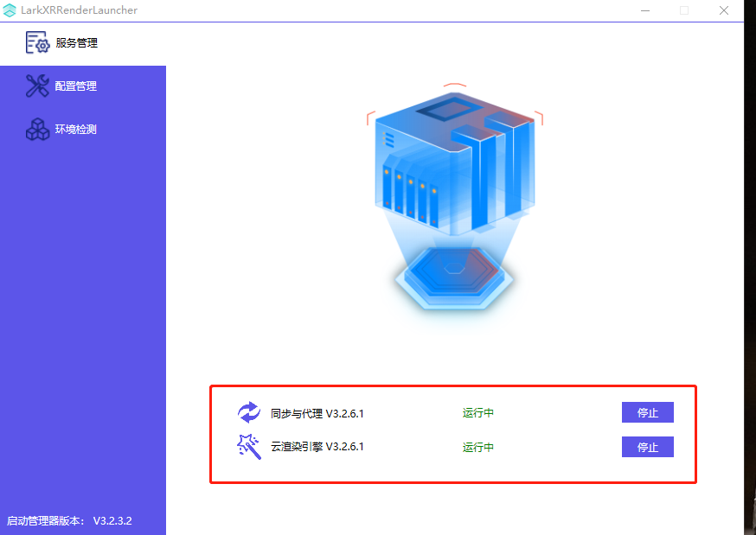The height and width of the screenshot is (535, 756).
Task: Click the 云渲染引擎 magic wand icon
Action: click(249, 446)
